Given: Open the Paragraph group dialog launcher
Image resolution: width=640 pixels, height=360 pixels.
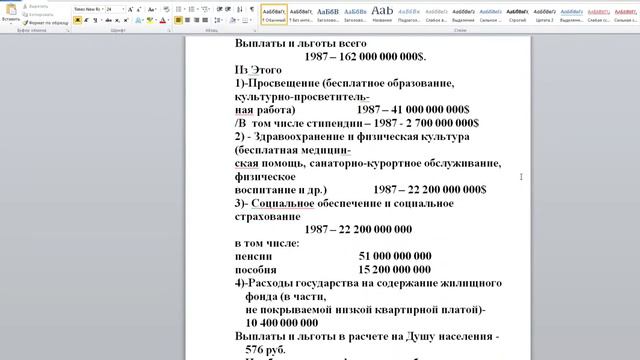Looking at the screenshot, I should (255, 31).
